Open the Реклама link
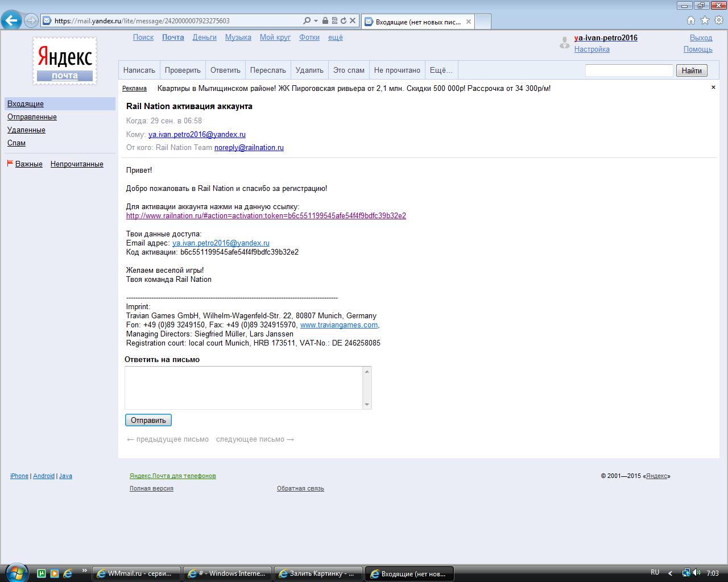This screenshot has width=728, height=582. click(134, 88)
